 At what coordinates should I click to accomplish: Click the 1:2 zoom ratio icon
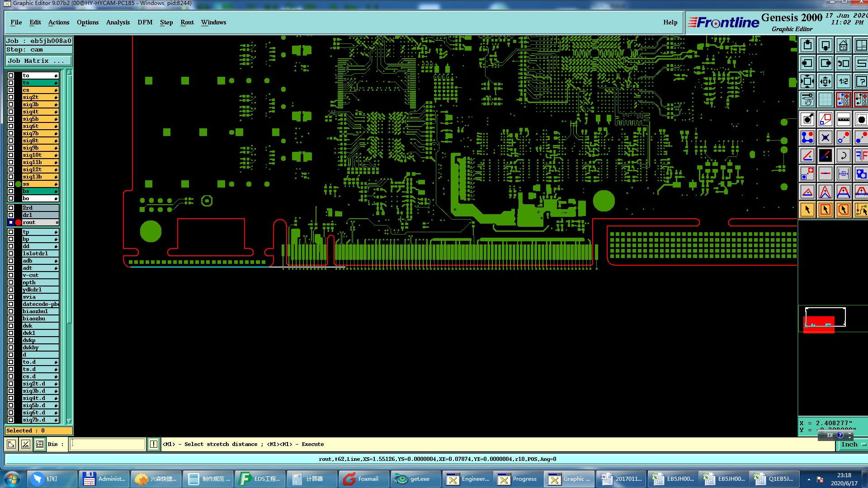coord(843,81)
